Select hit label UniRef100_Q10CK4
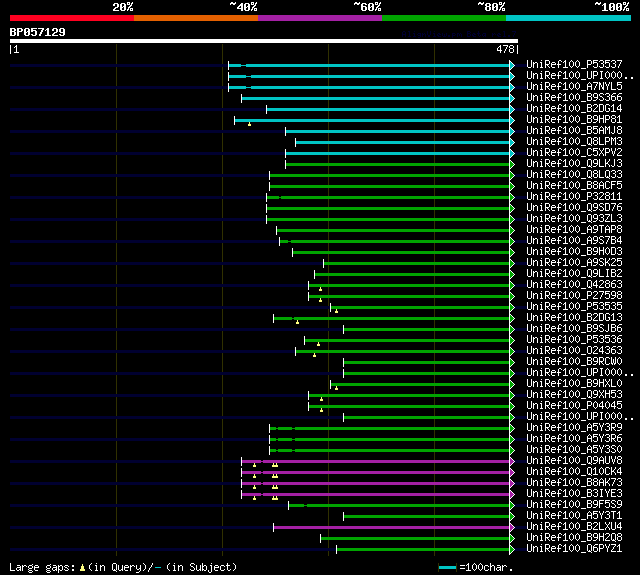The width and height of the screenshot is (640, 575). (x=574, y=472)
